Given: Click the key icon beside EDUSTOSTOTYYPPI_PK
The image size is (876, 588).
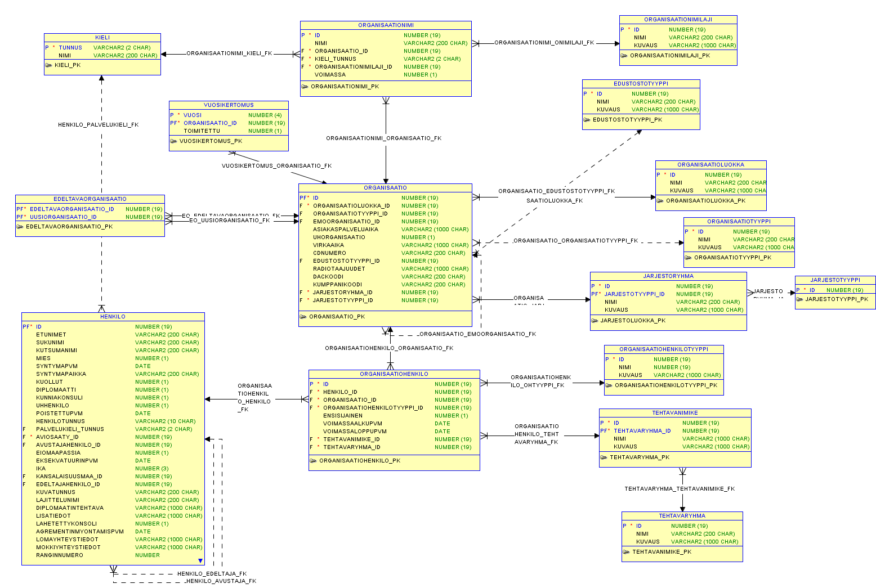Looking at the screenshot, I should click(587, 120).
